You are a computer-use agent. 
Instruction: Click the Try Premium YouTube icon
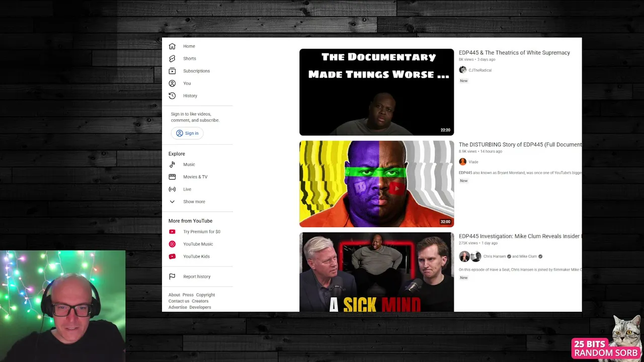tap(172, 232)
